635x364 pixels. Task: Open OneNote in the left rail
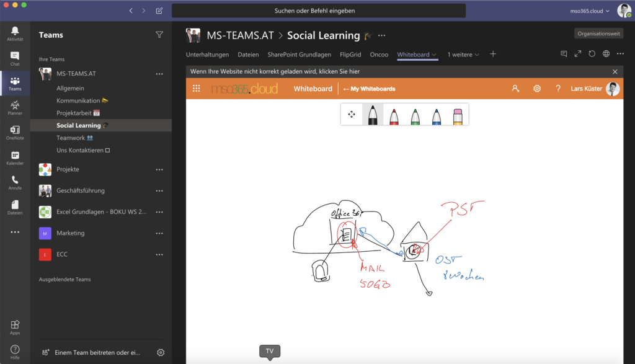point(15,133)
